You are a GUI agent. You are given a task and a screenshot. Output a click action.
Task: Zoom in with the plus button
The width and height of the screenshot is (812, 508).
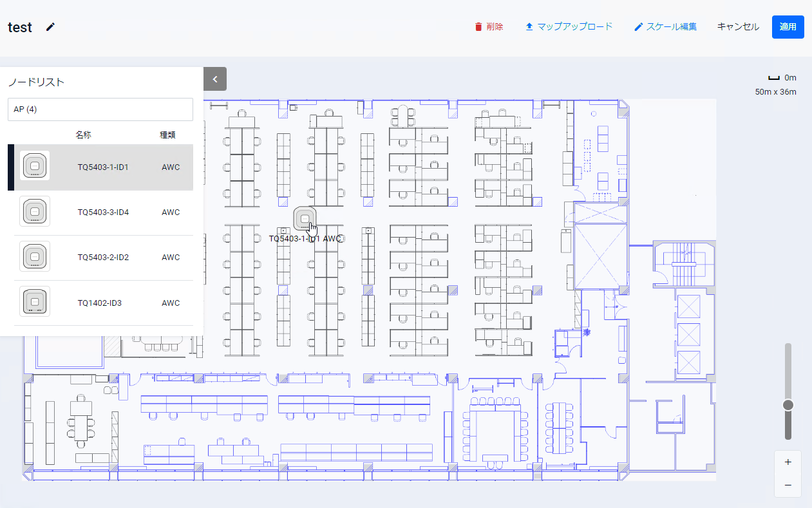[788, 462]
